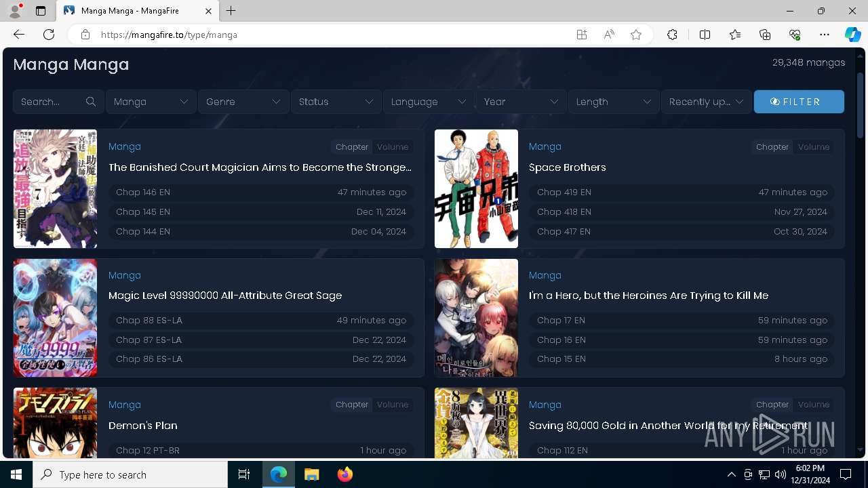Screen dimensions: 868x488
Task: Open Chap 146 EN row
Action: 261,192
